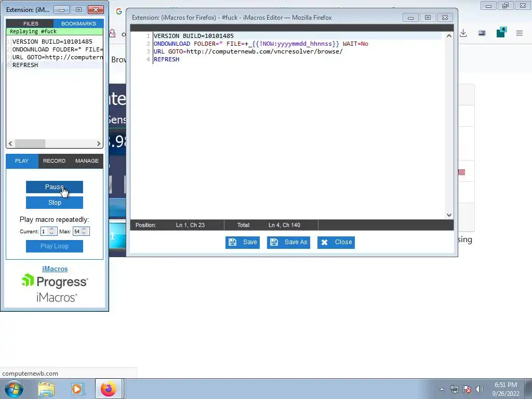Viewport: 532px width, 399px height.
Task: Click the teal extension icon with badge
Action: coord(501,33)
